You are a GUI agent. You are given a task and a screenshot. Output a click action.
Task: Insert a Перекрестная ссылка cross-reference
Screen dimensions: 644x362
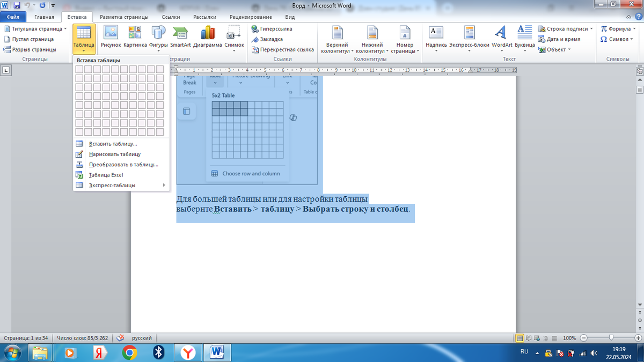(283, 49)
